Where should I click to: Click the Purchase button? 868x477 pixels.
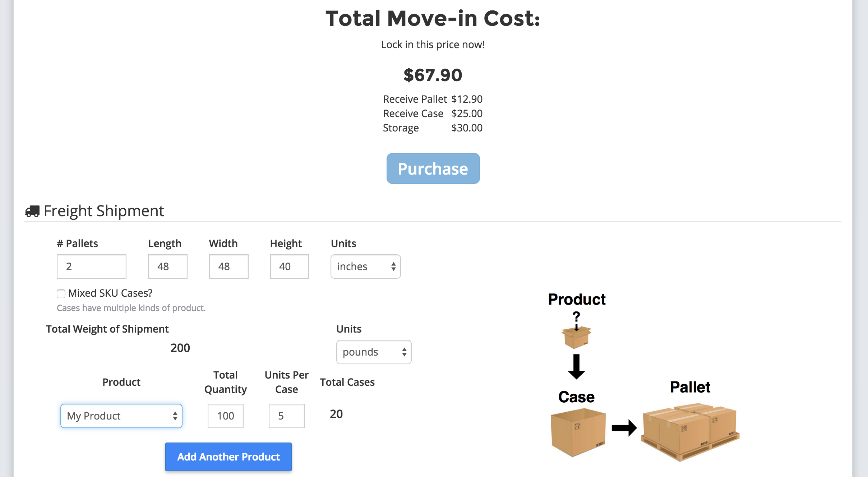[433, 168]
